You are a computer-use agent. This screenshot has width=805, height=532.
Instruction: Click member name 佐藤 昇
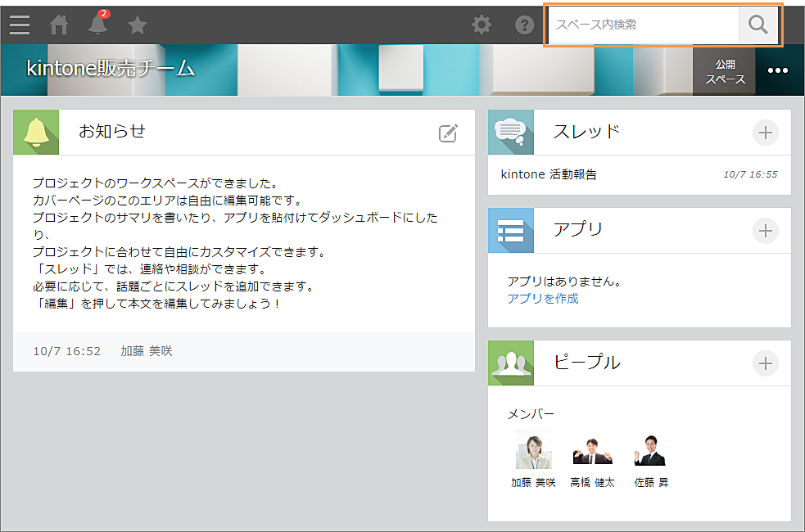click(652, 483)
